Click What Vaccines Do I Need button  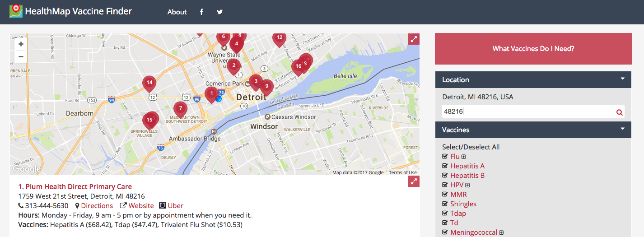tap(533, 49)
